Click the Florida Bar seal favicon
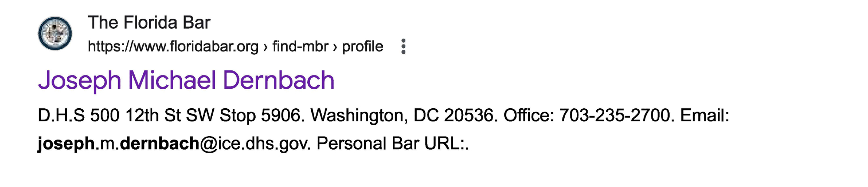This screenshot has width=868, height=187. [55, 33]
